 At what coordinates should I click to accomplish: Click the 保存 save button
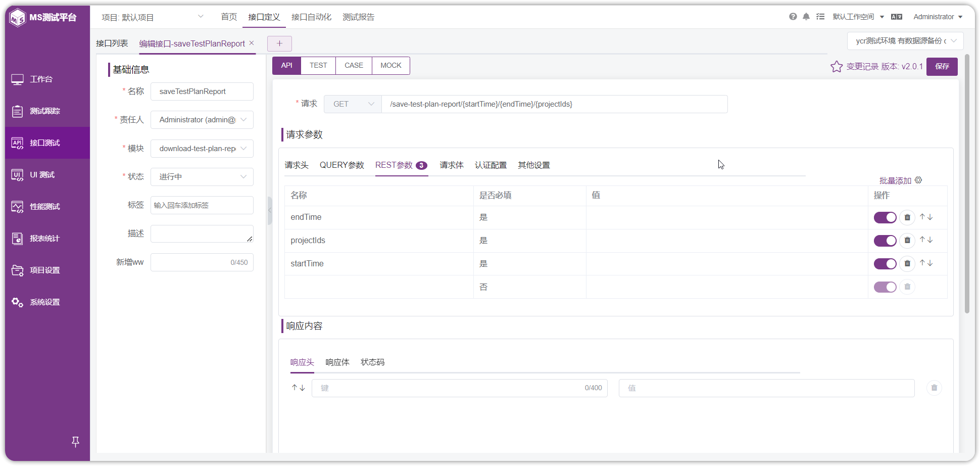(942, 66)
